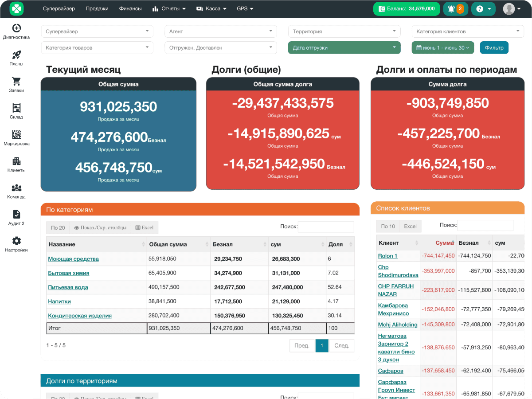The height and width of the screenshot is (399, 532).
Task: Export По категориям table to Excel
Action: (145, 227)
